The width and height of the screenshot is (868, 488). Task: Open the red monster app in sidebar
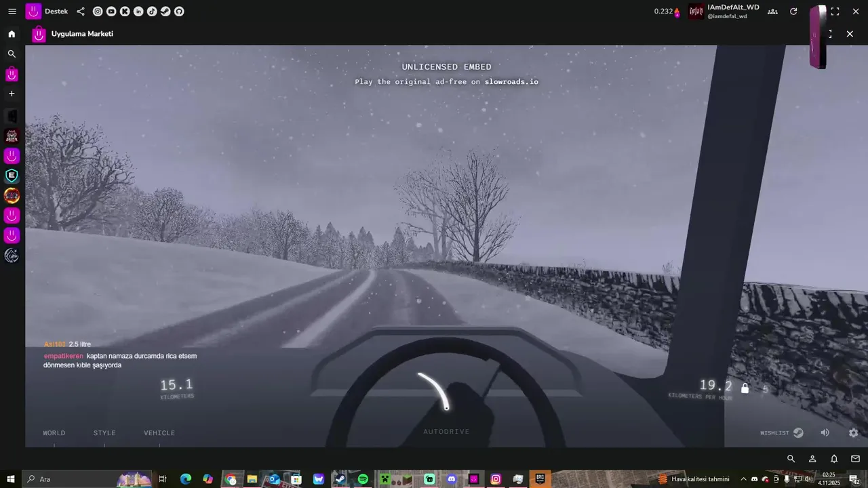tap(12, 136)
